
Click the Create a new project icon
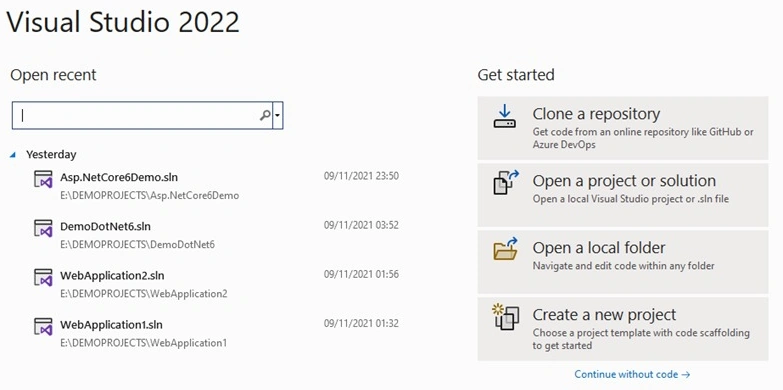pyautogui.click(x=505, y=317)
